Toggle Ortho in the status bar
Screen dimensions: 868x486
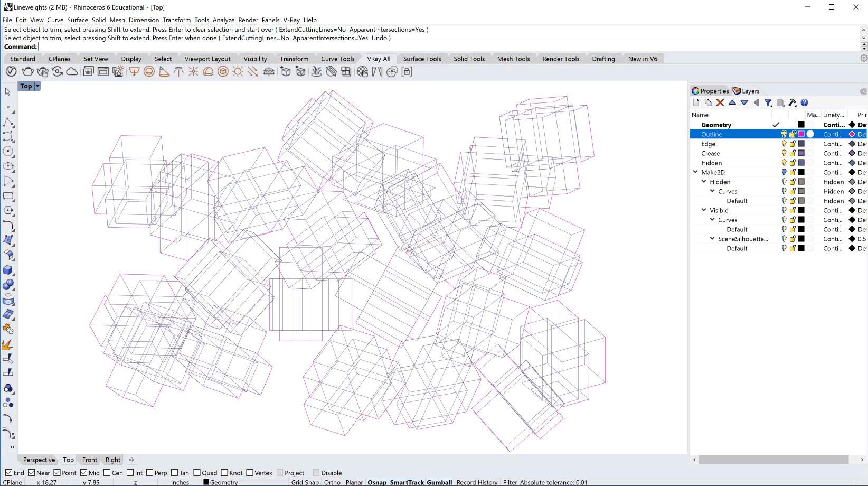(332, 482)
